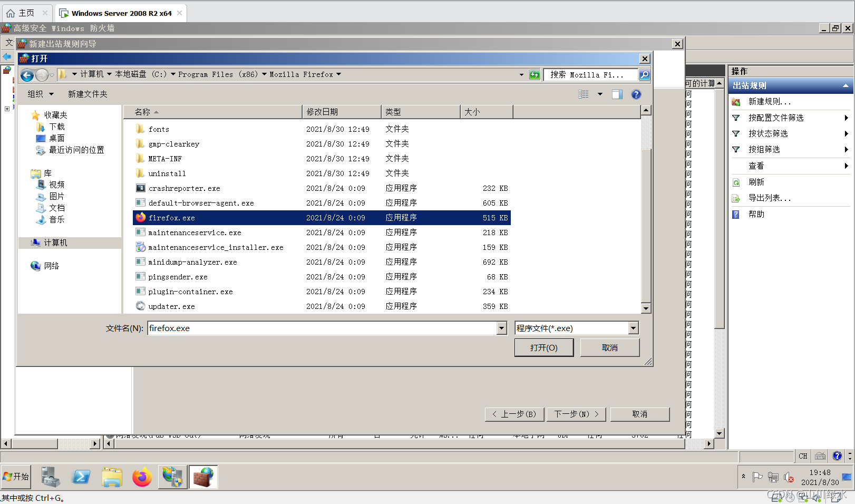Toggle the preview pane icon
This screenshot has width=855, height=504.
coord(617,94)
